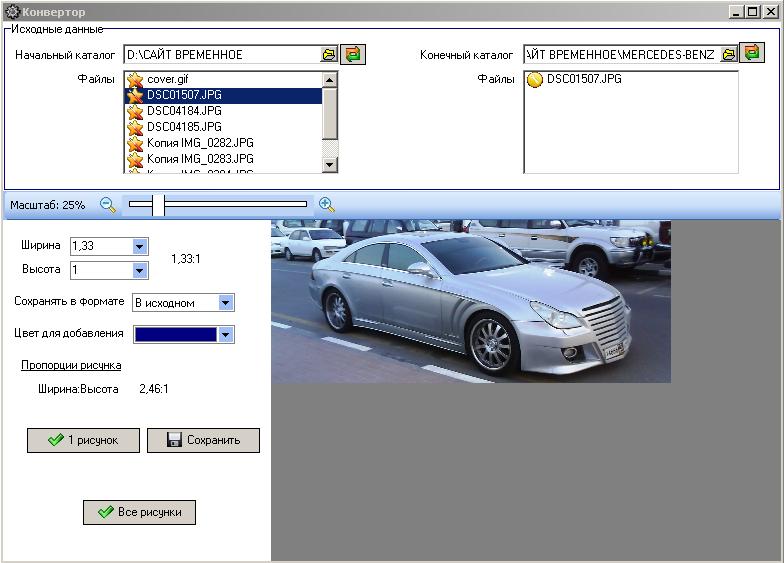Minimize the Конвертор window
784x563 pixels.
pos(735,12)
